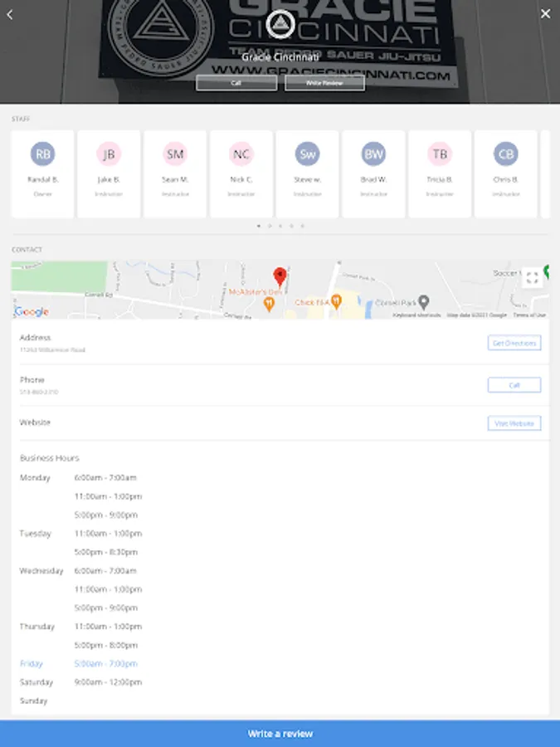
Task: Tap the Call button beside Phone
Action: [514, 385]
